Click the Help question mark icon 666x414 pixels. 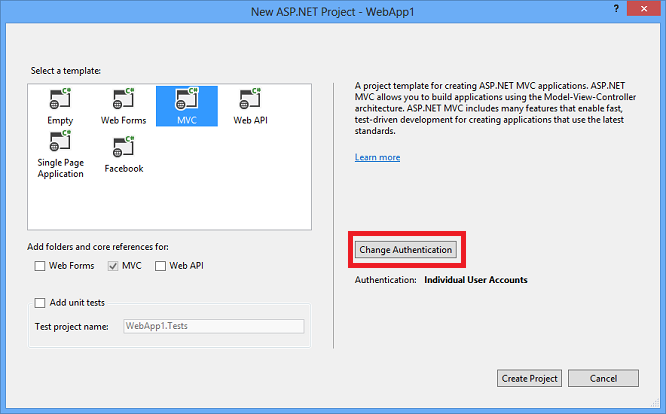(x=616, y=8)
